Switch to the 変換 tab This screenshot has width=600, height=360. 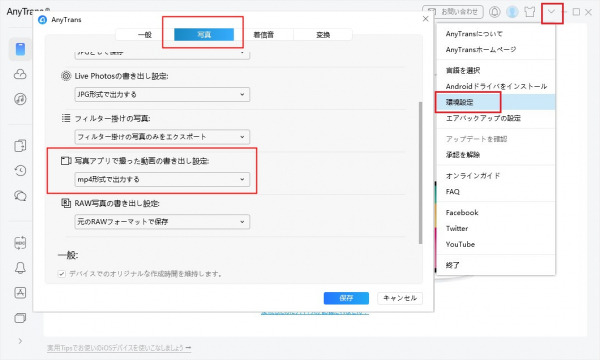point(323,35)
